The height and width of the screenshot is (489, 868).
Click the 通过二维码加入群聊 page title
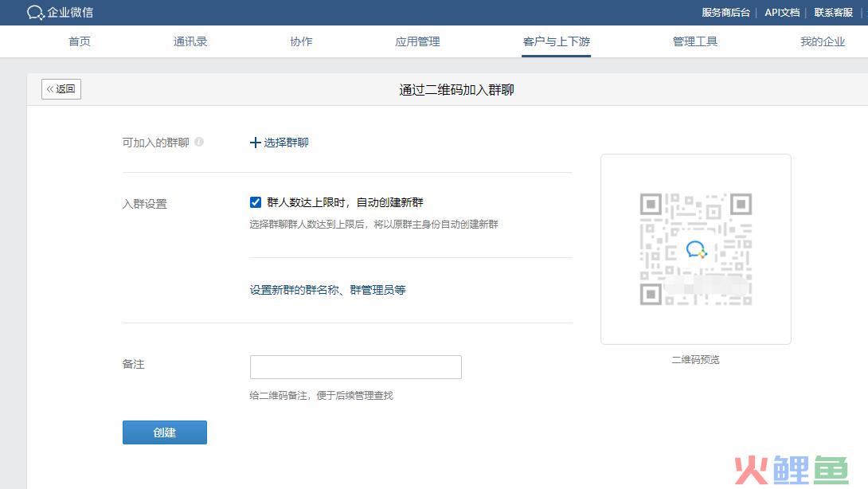457,90
